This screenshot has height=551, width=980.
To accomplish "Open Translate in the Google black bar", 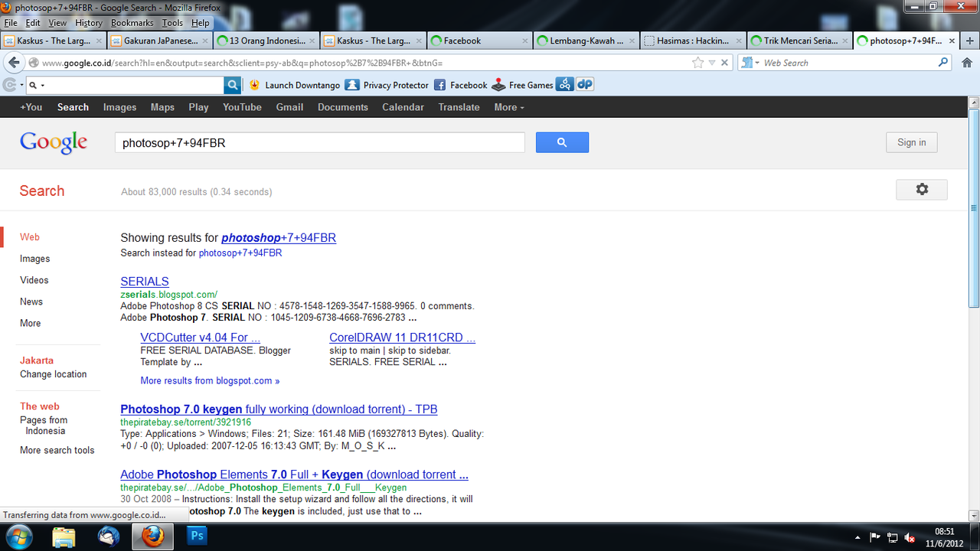I will [x=459, y=107].
